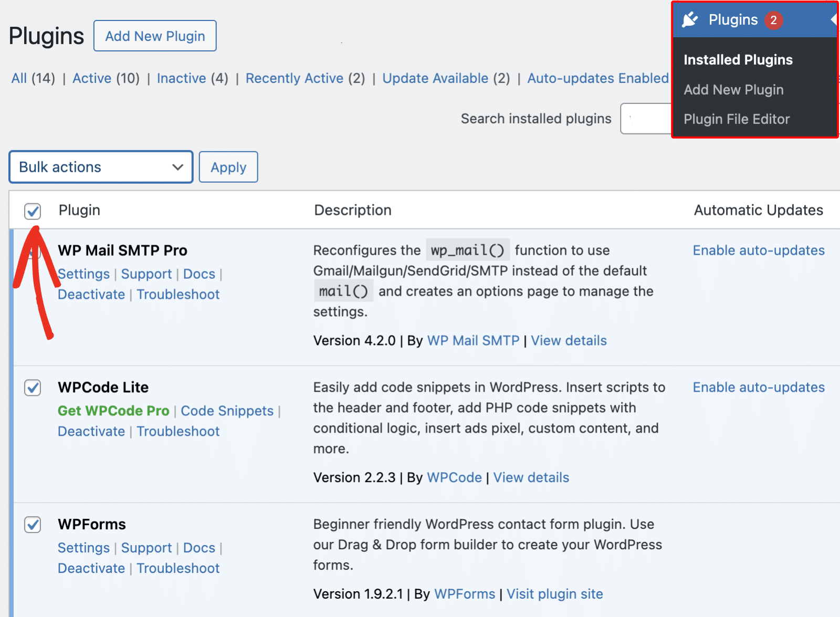Click the Version 1.9.2.1 text
Image resolution: width=840 pixels, height=617 pixels.
[358, 594]
